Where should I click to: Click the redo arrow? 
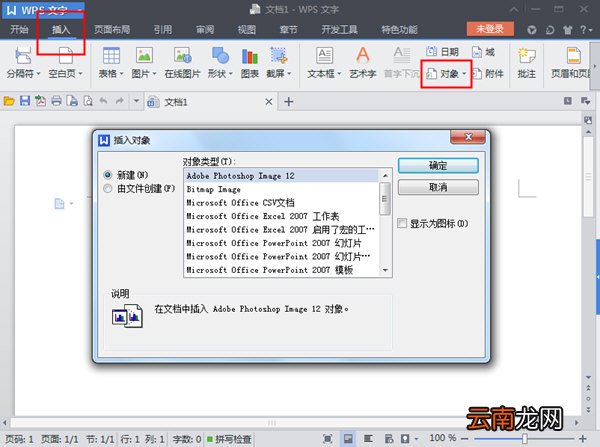119,101
